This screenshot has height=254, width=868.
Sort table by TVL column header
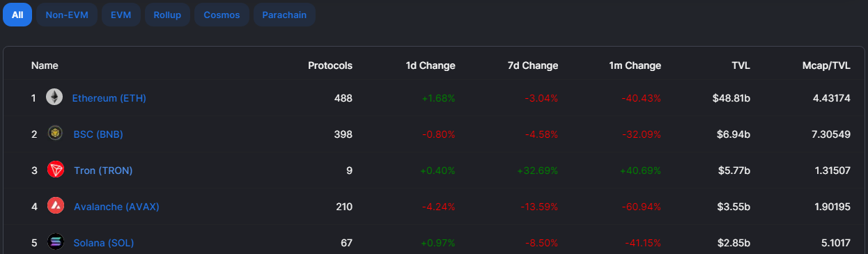tap(741, 65)
